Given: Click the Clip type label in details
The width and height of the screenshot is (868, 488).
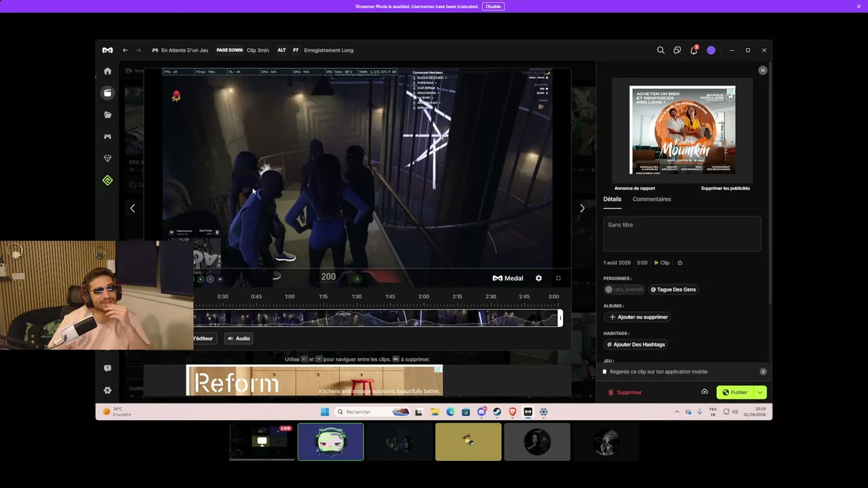Looking at the screenshot, I should [x=661, y=263].
